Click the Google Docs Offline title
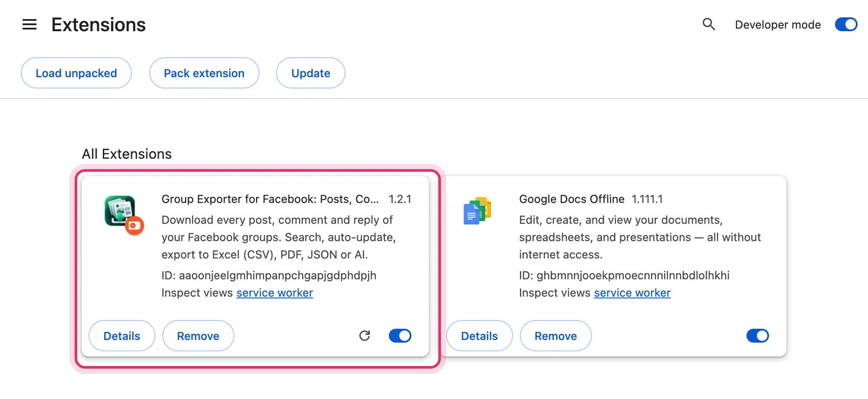Image resolution: width=868 pixels, height=399 pixels. click(572, 199)
